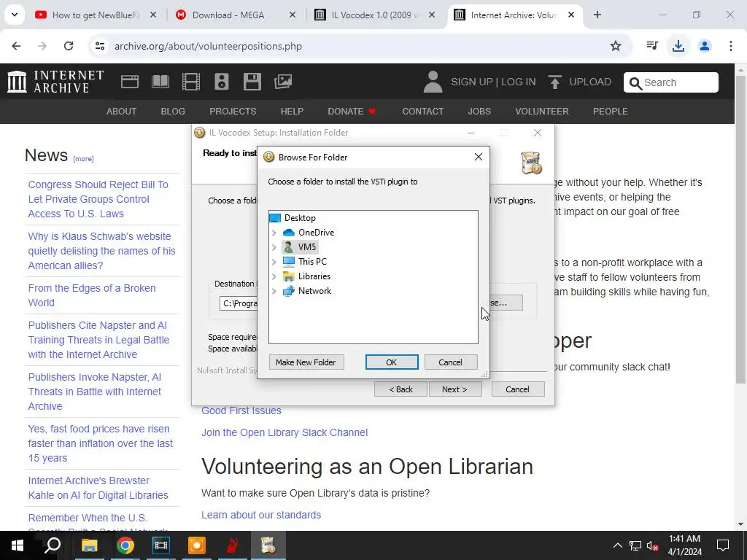The image size is (747, 560).
Task: Expand the This PC node
Action: tap(274, 262)
